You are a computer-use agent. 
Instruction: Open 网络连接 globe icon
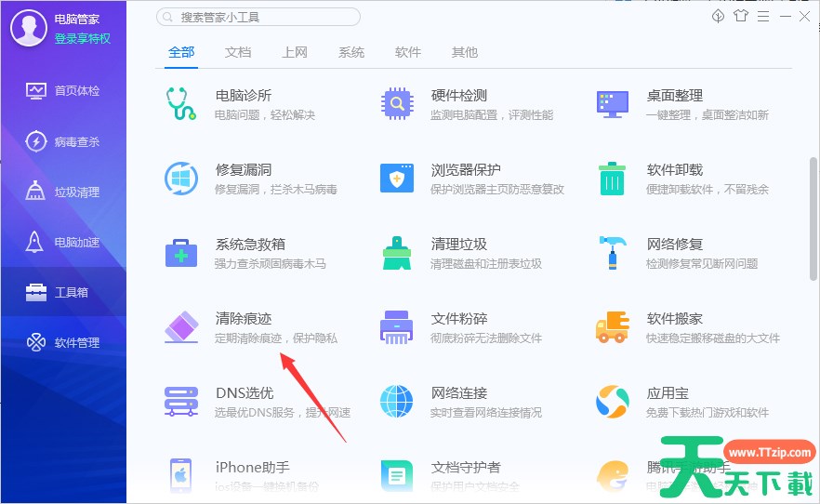click(x=397, y=402)
